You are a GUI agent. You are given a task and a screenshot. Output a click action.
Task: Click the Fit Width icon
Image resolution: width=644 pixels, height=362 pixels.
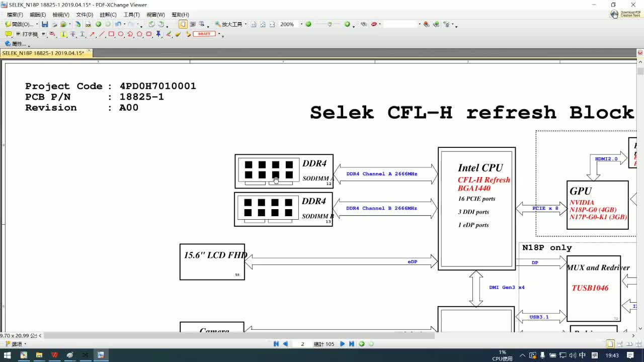272,24
